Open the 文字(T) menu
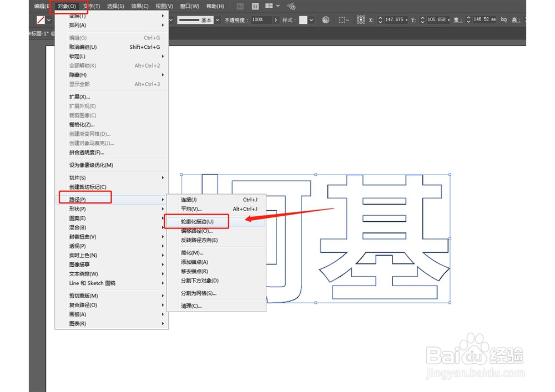 click(x=92, y=6)
